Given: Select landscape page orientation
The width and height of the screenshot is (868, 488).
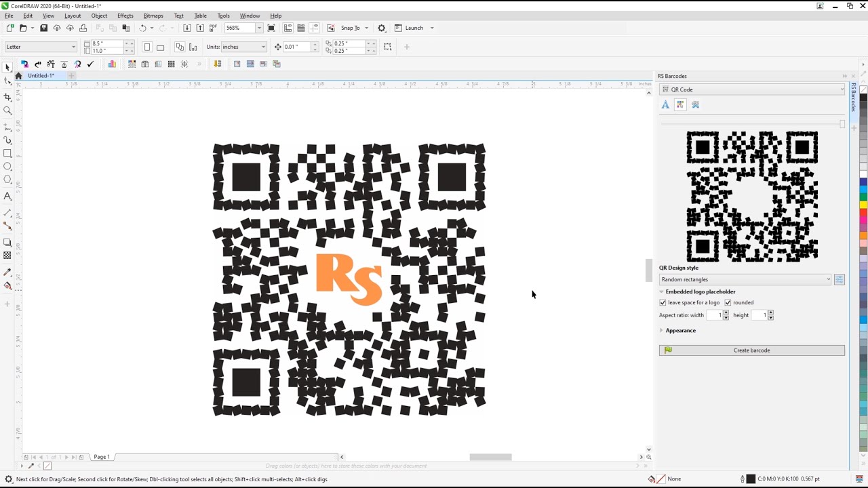Looking at the screenshot, I should (160, 47).
